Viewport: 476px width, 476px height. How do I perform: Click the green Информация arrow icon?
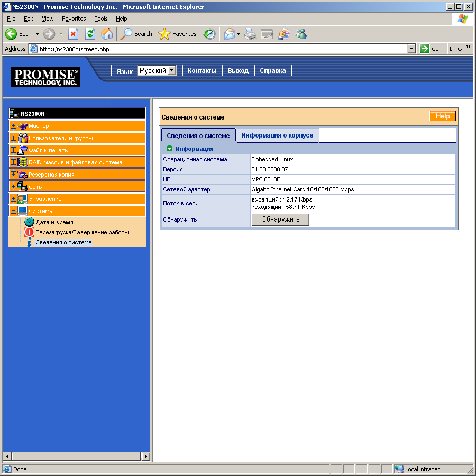(x=169, y=149)
